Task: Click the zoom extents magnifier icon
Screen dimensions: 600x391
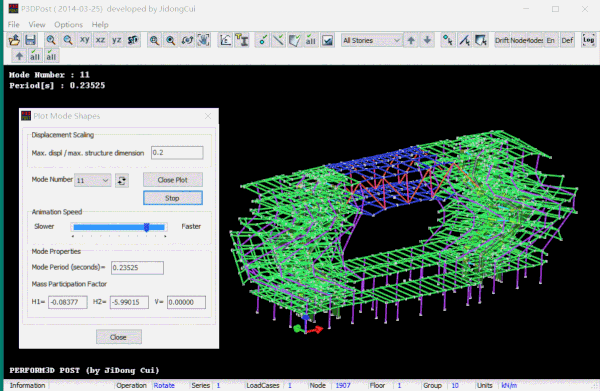Action: tap(154, 40)
